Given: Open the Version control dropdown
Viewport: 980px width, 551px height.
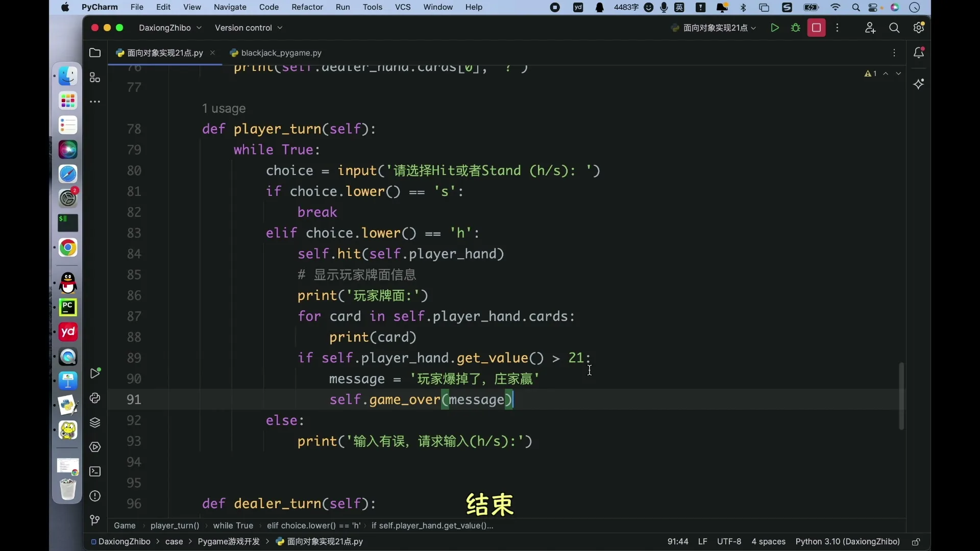Looking at the screenshot, I should pos(249,28).
